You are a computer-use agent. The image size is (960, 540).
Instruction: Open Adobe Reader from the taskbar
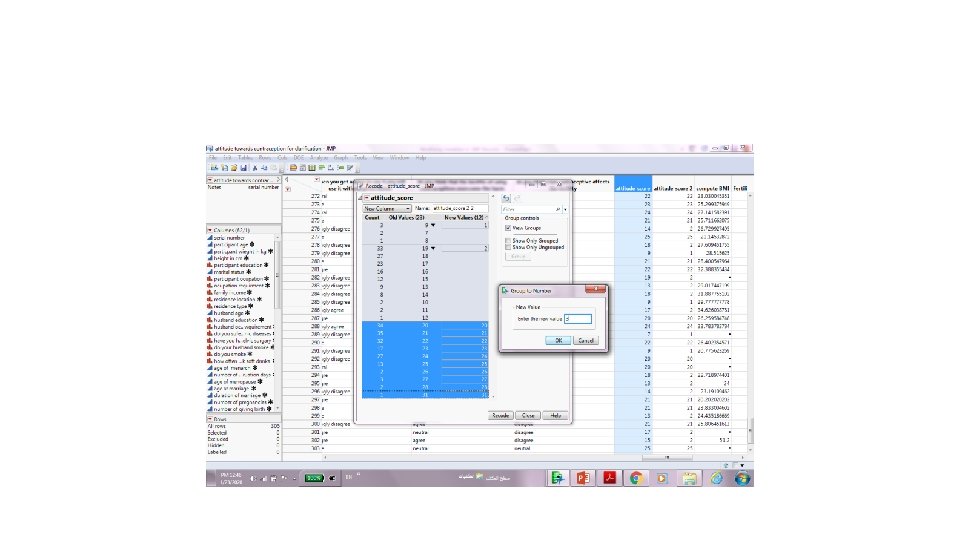pyautogui.click(x=609, y=478)
